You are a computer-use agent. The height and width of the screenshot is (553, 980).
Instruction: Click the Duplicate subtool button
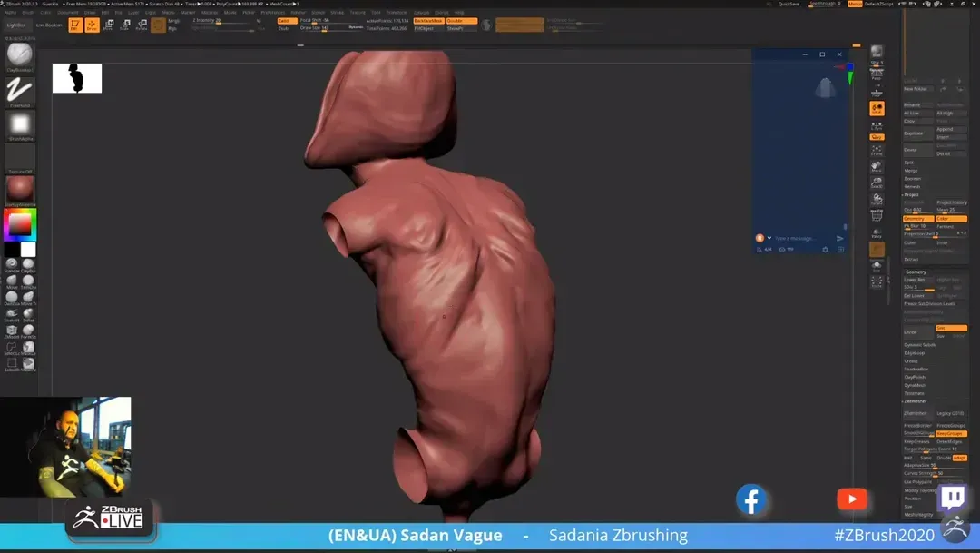click(x=912, y=133)
